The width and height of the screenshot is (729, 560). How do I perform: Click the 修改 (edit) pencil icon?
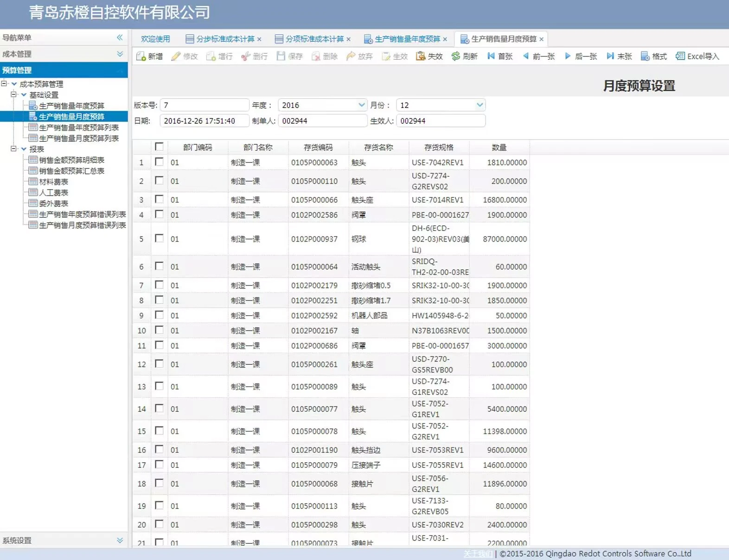pyautogui.click(x=176, y=56)
